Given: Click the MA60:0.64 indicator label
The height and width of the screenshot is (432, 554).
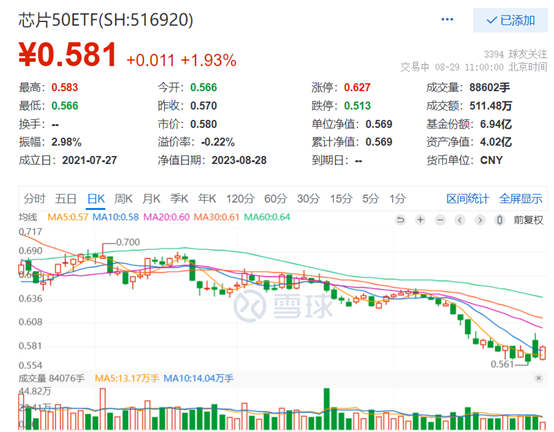Looking at the screenshot, I should tap(267, 217).
